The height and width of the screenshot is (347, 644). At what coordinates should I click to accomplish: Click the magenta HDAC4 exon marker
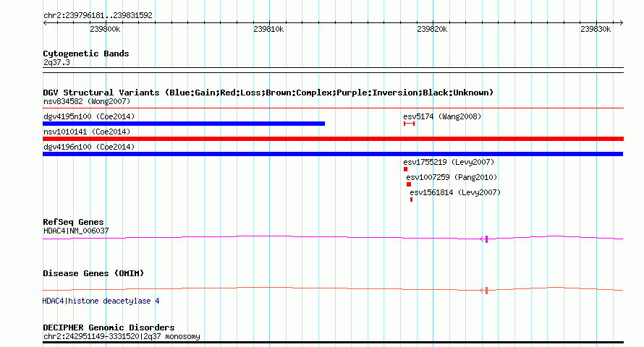487,239
